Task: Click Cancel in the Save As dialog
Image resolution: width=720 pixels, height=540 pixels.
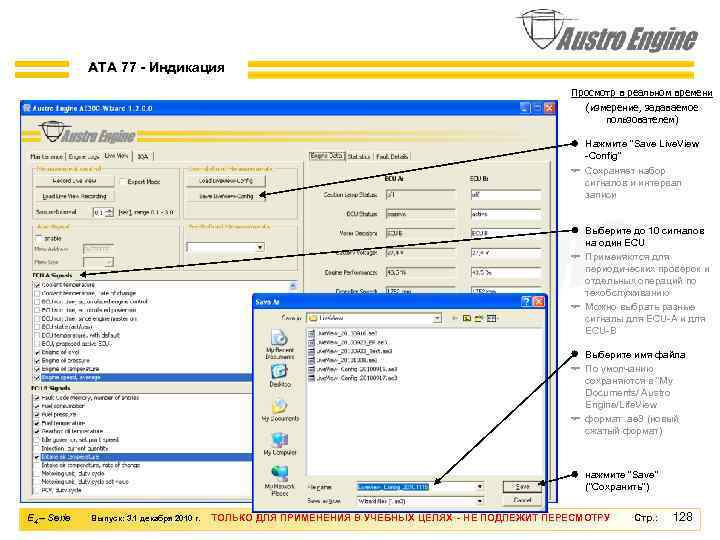Action: coord(523,500)
